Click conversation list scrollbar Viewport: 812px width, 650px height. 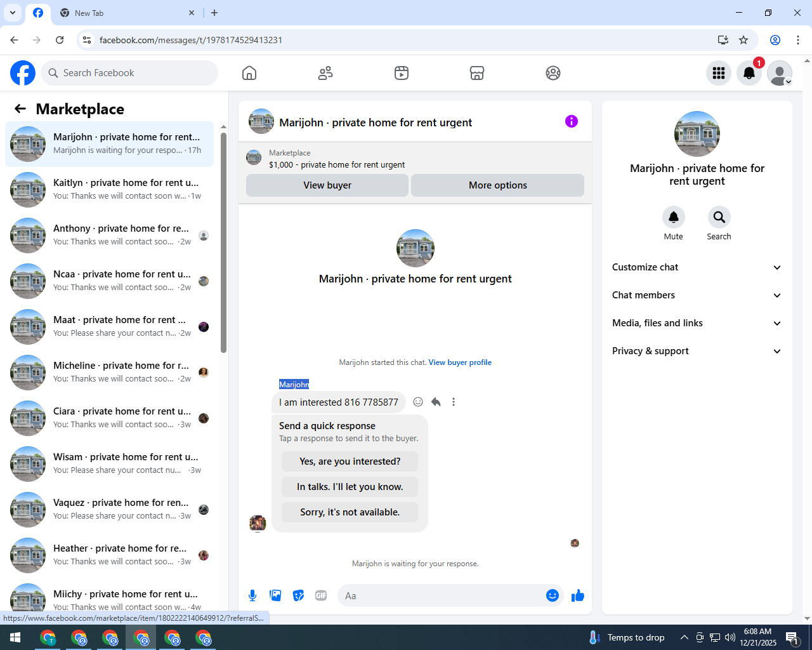(x=223, y=242)
